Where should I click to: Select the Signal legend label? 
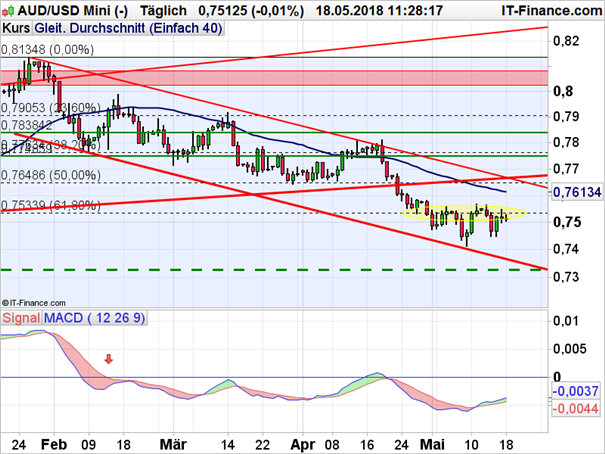(x=21, y=318)
